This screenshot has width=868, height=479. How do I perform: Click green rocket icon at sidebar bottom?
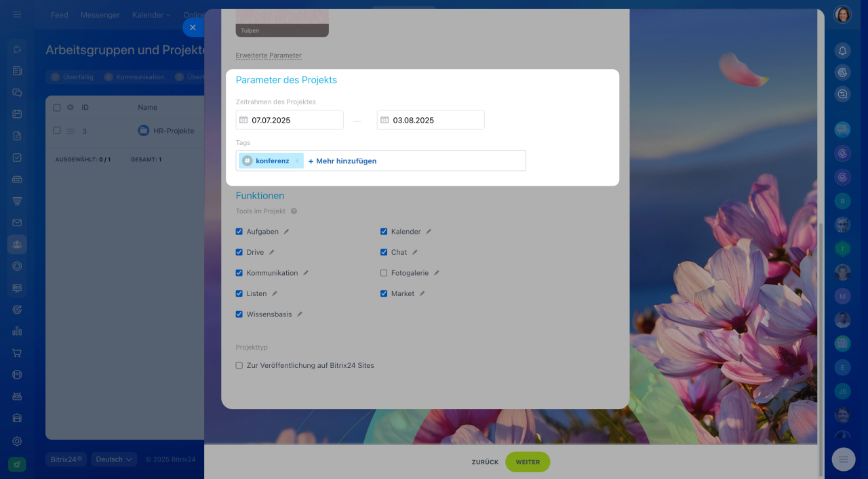17,464
